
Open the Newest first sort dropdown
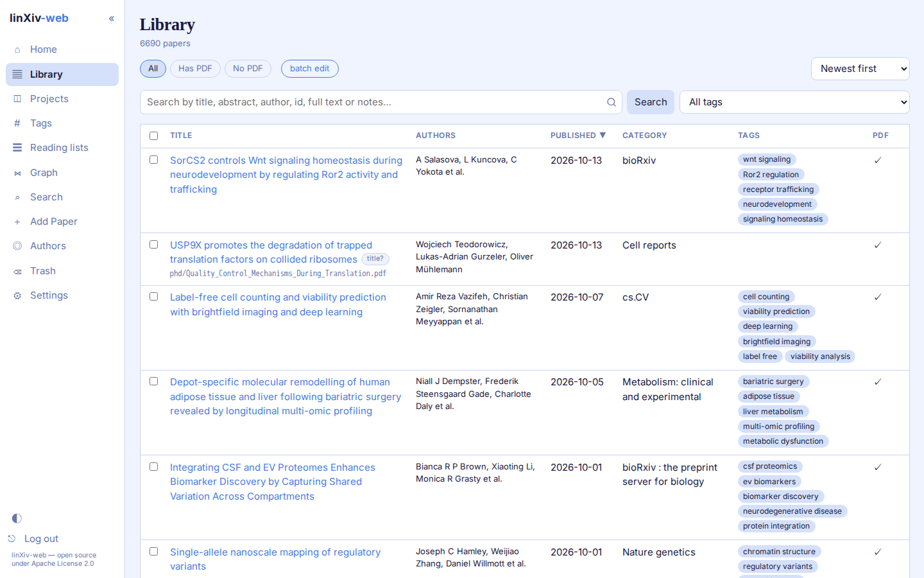(x=860, y=69)
